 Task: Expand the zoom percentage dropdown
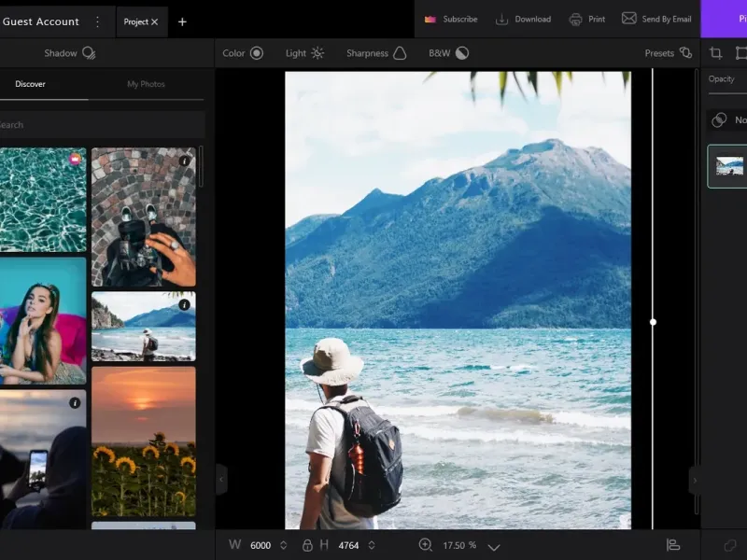tap(494, 547)
